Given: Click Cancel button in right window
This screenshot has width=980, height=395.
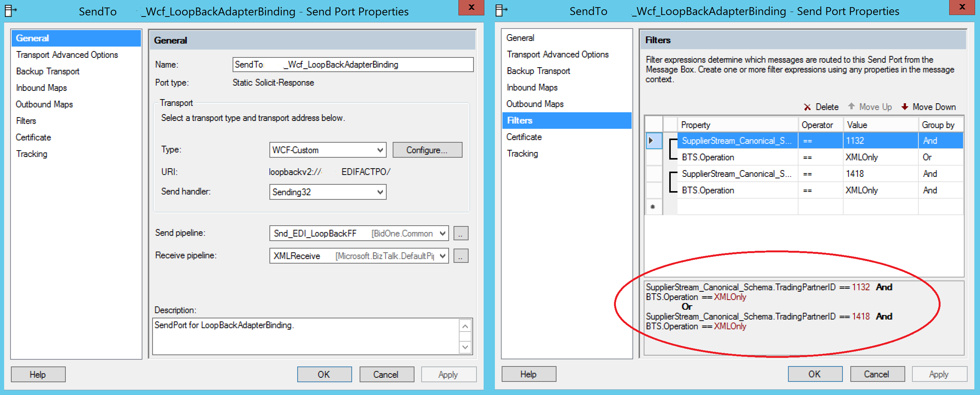Looking at the screenshot, I should pyautogui.click(x=877, y=374).
